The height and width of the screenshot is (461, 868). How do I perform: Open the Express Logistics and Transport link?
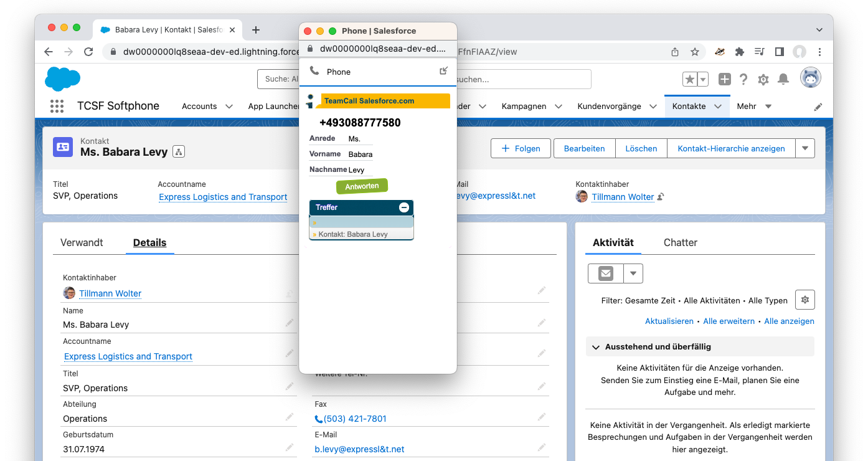click(x=223, y=197)
